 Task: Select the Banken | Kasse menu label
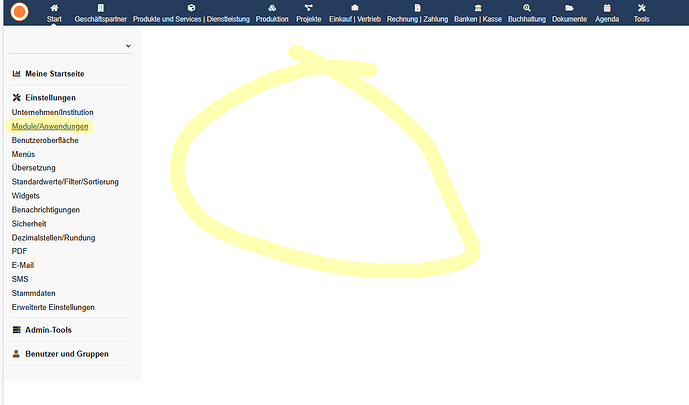pos(478,19)
